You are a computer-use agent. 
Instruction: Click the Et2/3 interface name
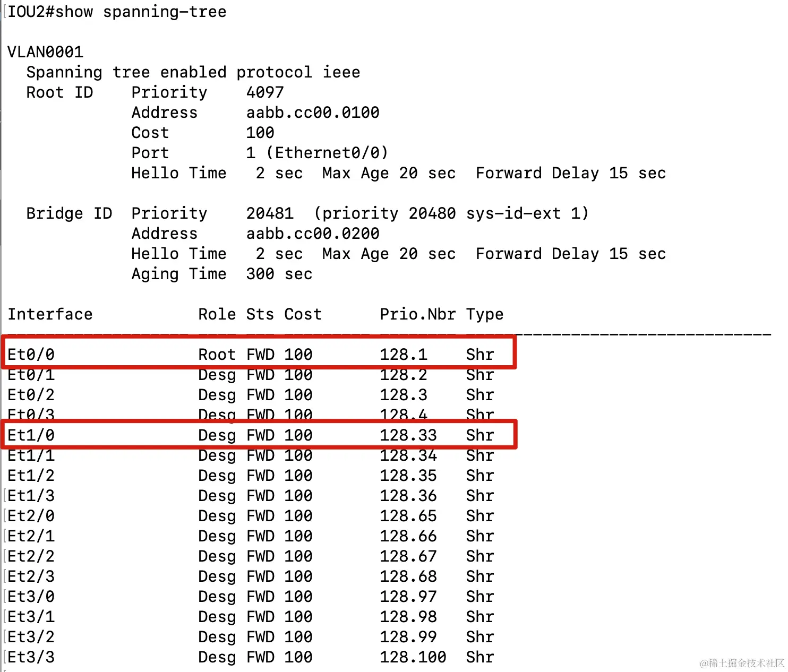(x=31, y=576)
